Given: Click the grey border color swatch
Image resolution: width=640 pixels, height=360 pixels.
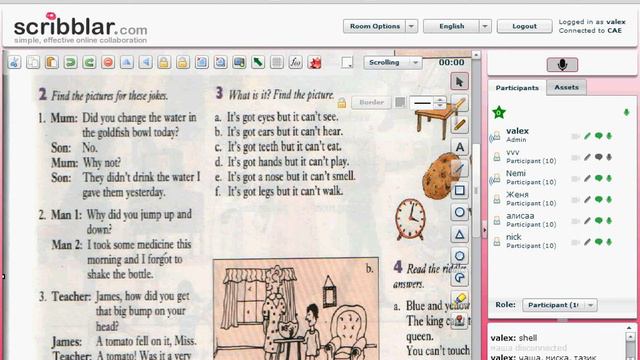Looking at the screenshot, I should tap(400, 102).
